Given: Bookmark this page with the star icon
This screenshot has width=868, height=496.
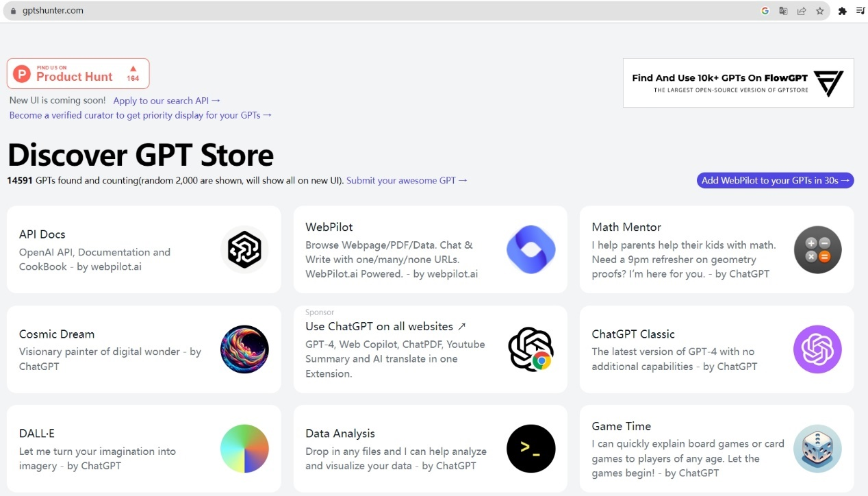Looking at the screenshot, I should (x=819, y=11).
